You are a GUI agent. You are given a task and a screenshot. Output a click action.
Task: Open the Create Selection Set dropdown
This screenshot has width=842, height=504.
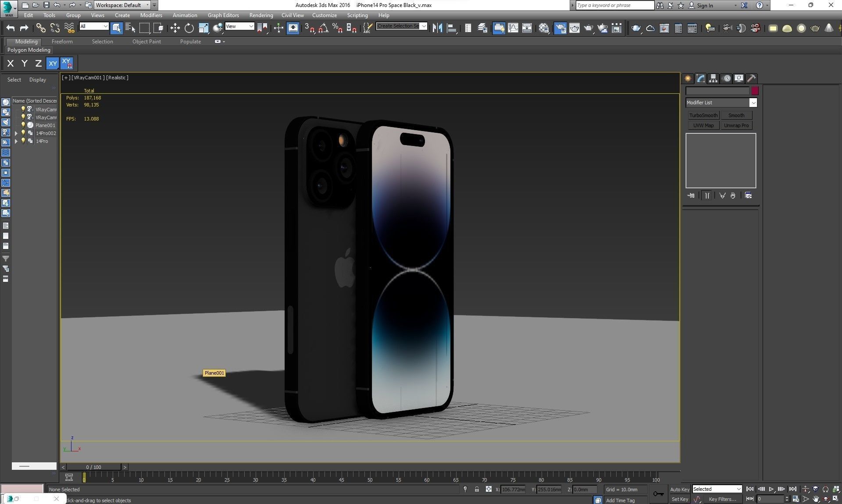(x=402, y=26)
